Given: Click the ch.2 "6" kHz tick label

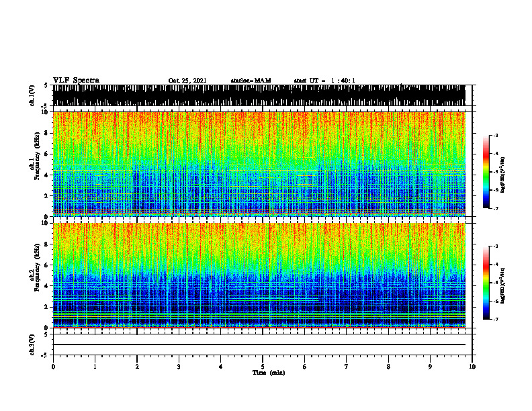Looking at the screenshot, I should tap(46, 265).
